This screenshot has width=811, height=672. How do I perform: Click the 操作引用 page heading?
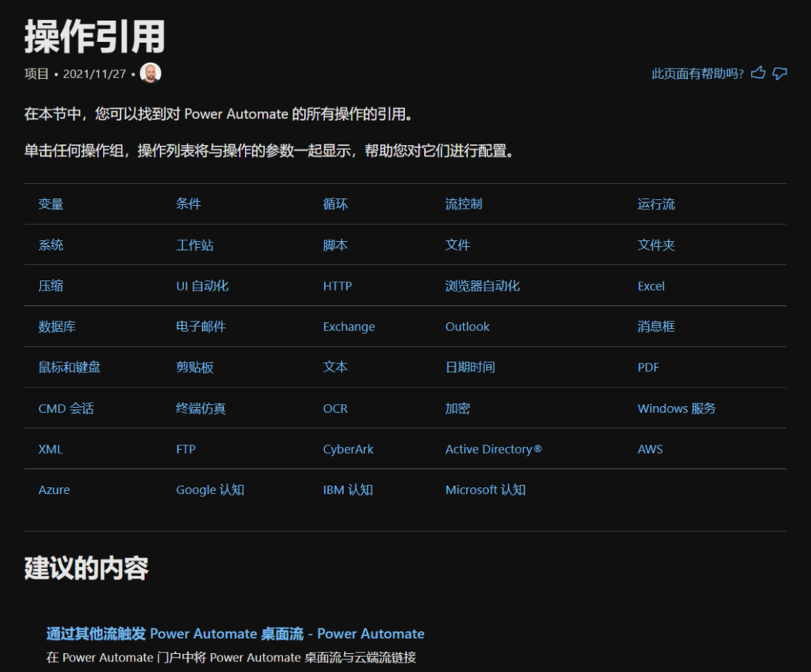[x=95, y=36]
